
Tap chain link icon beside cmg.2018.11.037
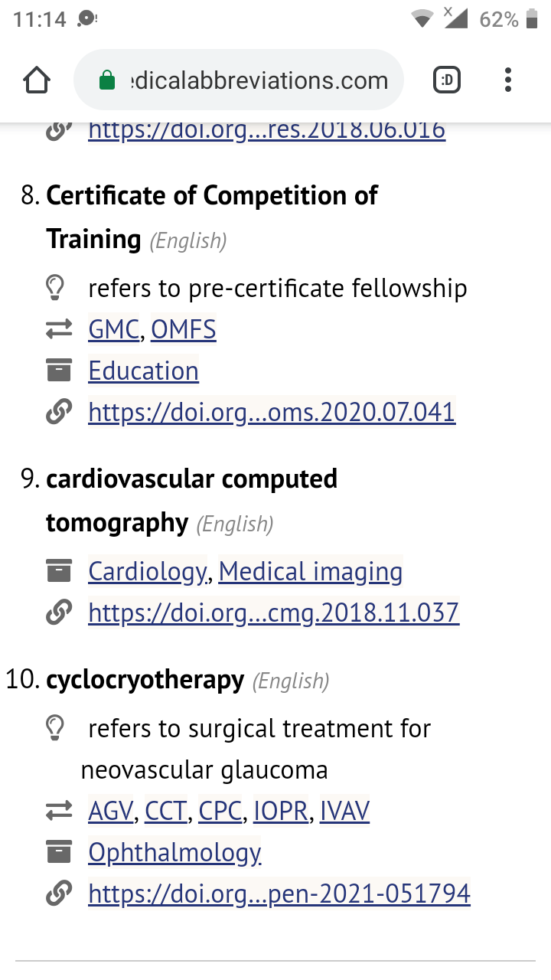click(58, 612)
